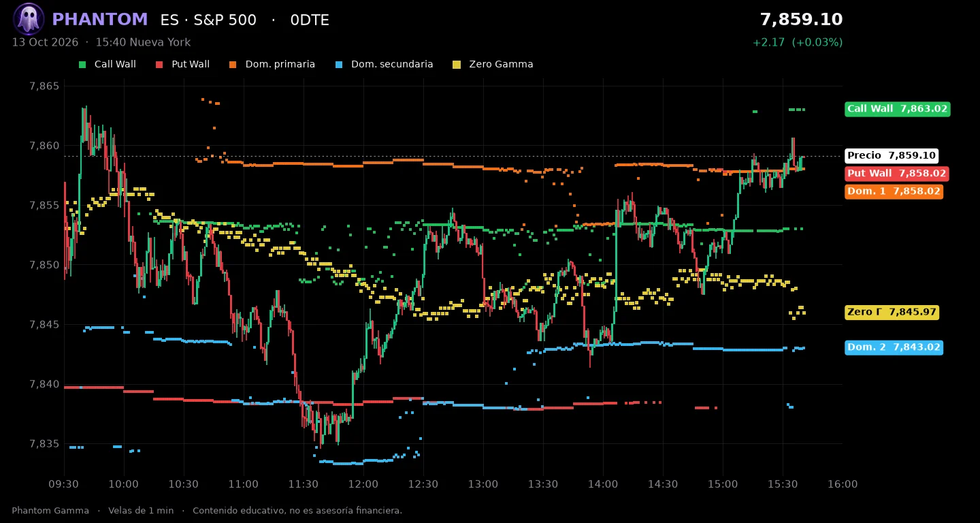Toggle the Zero Gamma legend entry
980x523 pixels.
[493, 65]
